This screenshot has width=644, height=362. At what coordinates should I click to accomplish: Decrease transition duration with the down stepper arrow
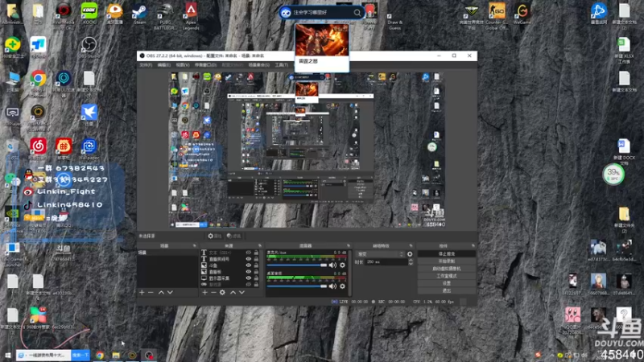(x=411, y=264)
